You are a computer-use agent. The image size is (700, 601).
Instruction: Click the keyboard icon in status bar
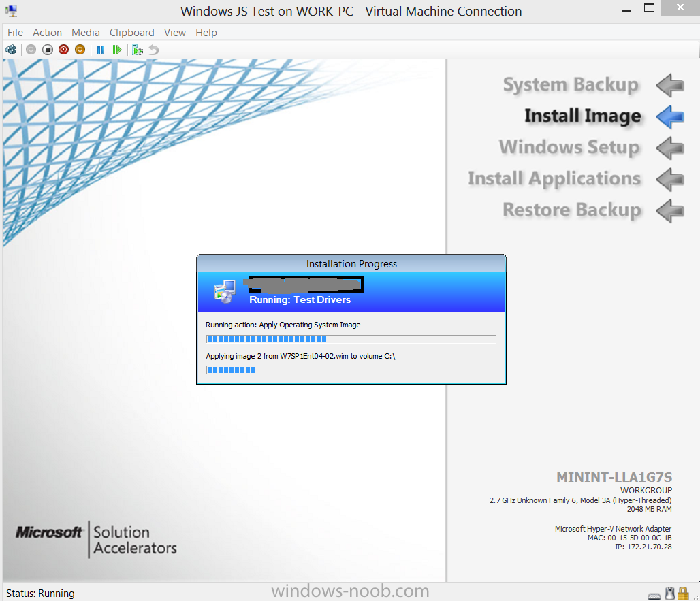(654, 596)
